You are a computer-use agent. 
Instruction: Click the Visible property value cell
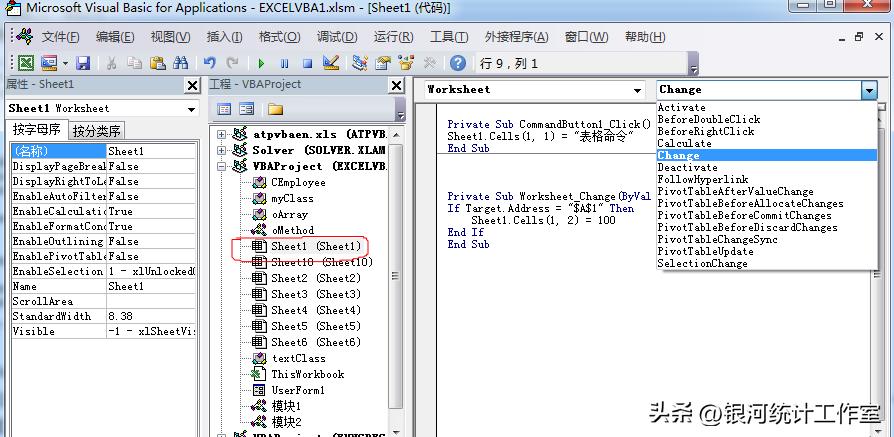151,331
